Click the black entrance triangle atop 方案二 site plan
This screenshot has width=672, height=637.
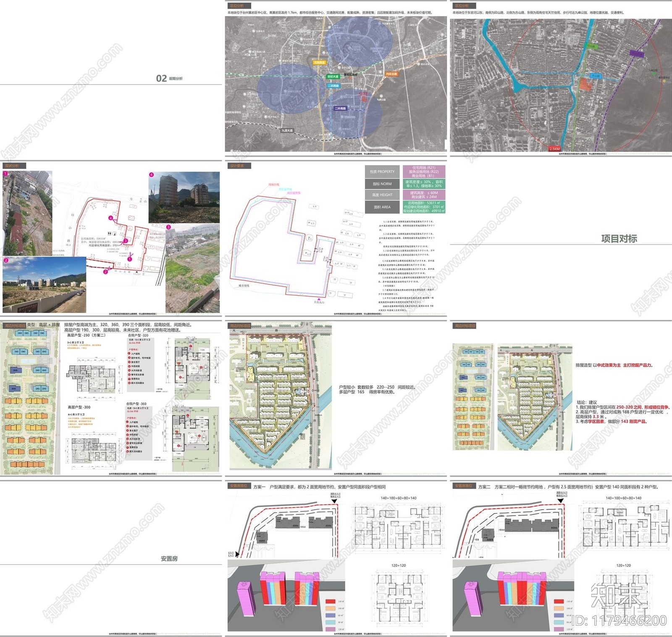(x=561, y=501)
